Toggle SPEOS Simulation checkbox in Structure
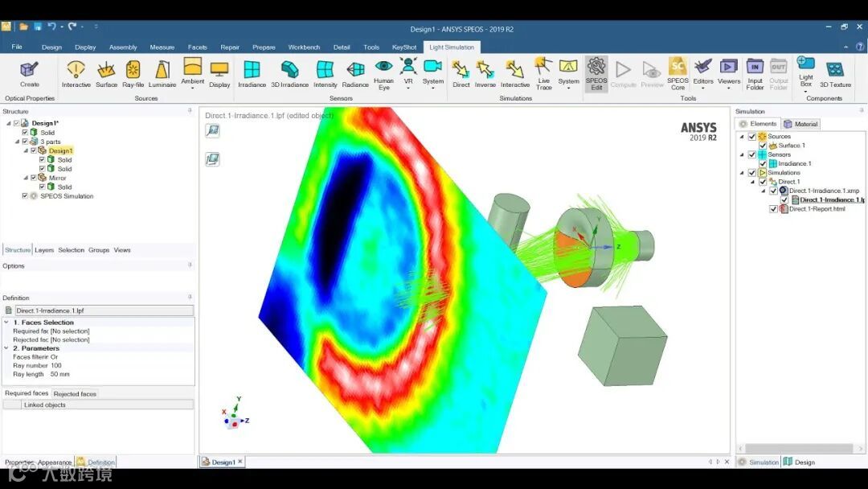The height and width of the screenshot is (489, 868). [25, 196]
